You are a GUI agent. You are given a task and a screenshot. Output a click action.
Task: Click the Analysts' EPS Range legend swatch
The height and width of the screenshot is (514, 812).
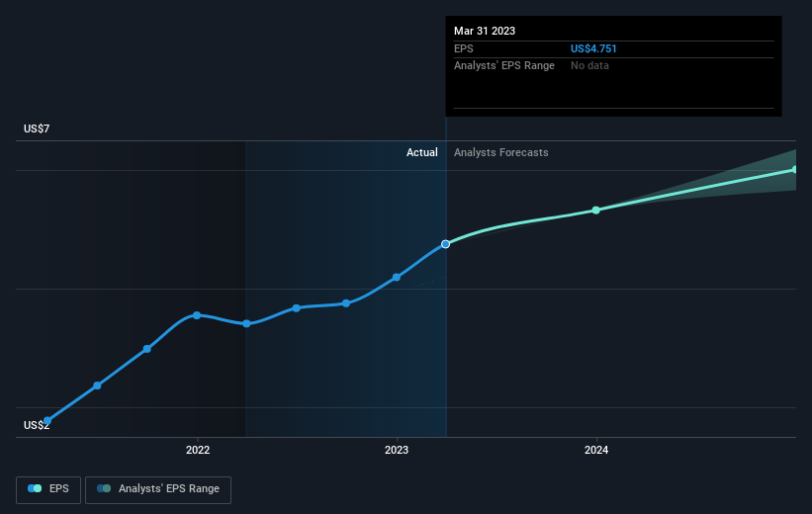(x=104, y=488)
